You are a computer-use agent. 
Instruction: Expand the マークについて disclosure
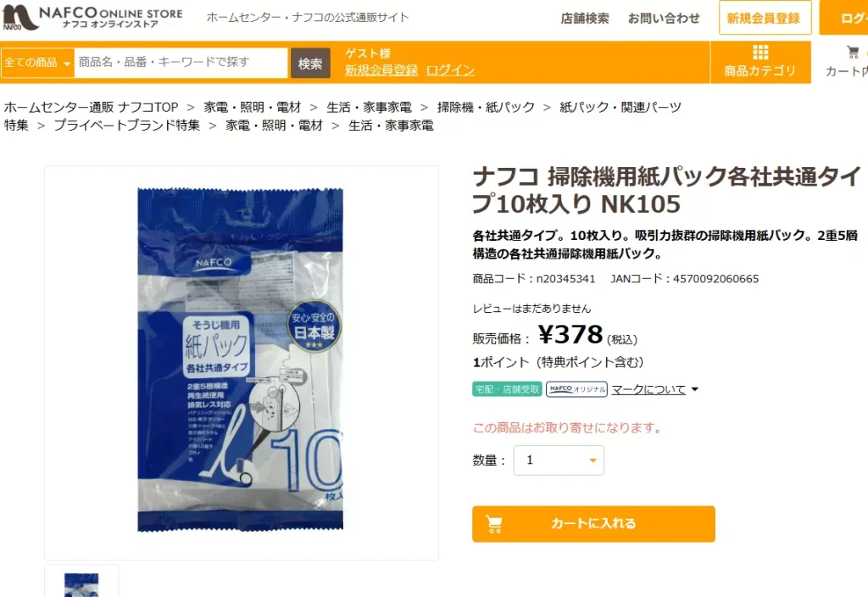click(655, 389)
